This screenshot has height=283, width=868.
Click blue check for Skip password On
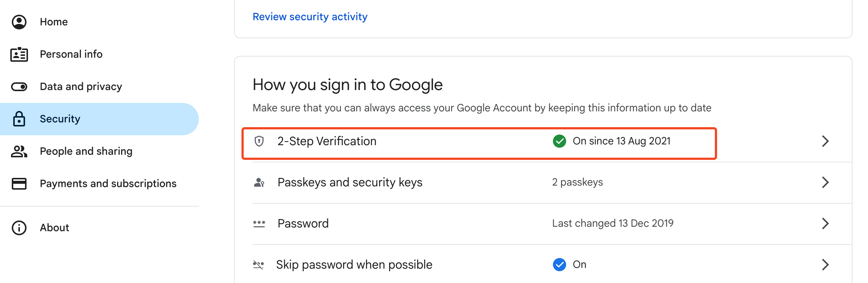tap(560, 265)
